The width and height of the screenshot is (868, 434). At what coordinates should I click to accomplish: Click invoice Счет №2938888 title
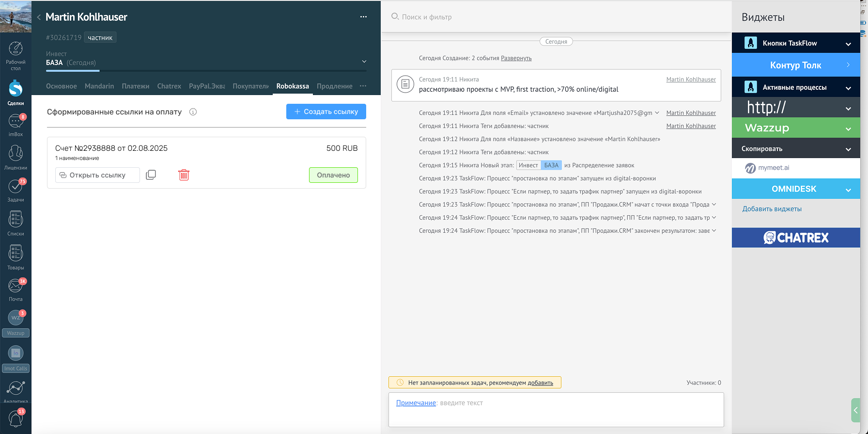111,148
